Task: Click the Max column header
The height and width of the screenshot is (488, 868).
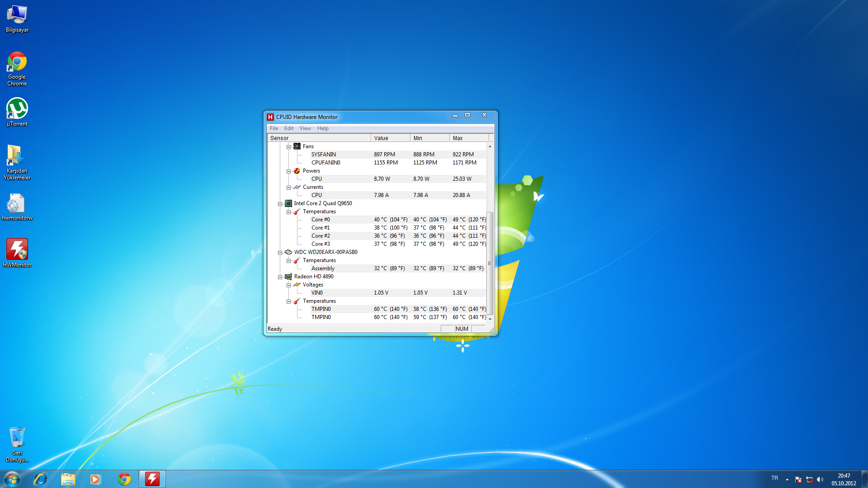Action: coord(469,138)
